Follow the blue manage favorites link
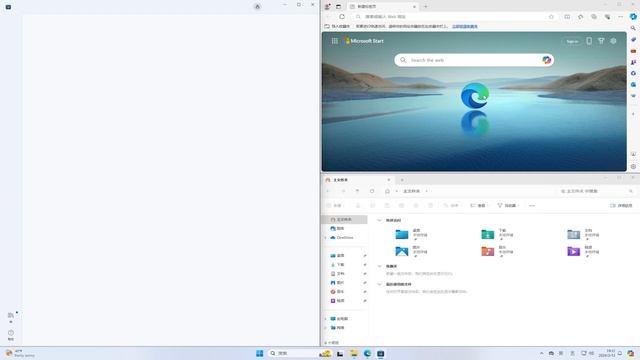Viewport: 640px width, 360px height. [464, 26]
